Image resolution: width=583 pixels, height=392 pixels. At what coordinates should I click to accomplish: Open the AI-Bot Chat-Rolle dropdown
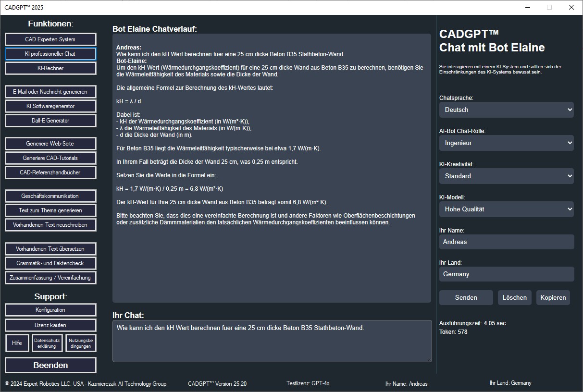[507, 143]
